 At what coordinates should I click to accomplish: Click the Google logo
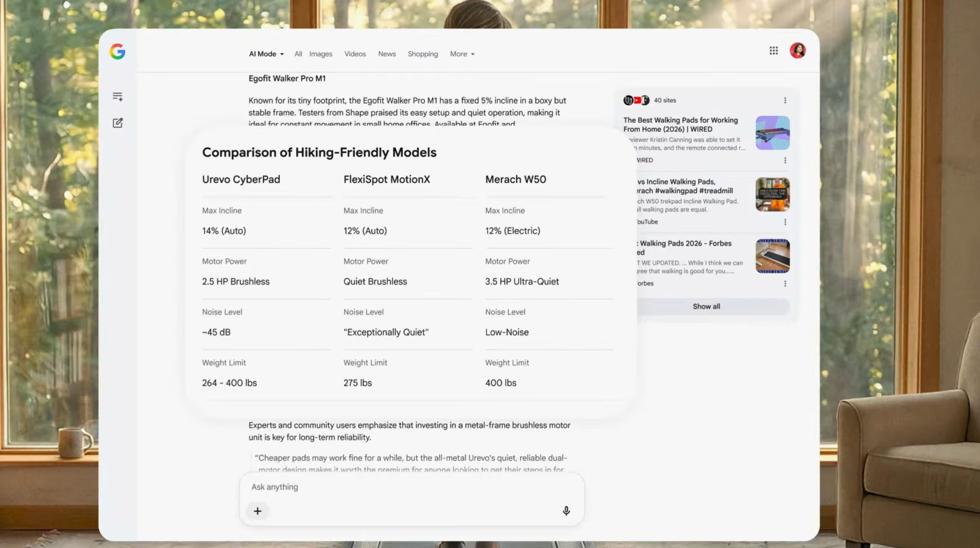[x=117, y=51]
